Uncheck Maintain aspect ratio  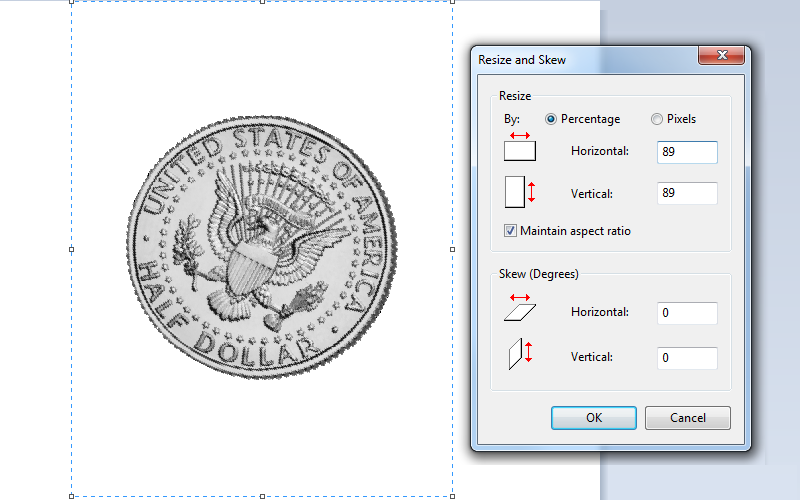511,231
